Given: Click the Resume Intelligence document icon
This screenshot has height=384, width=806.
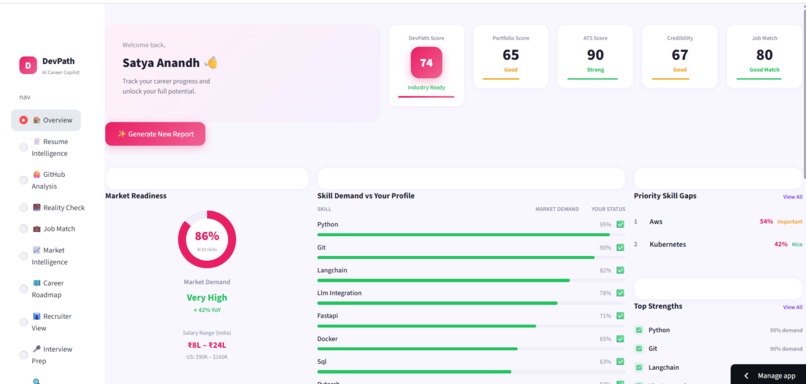Looking at the screenshot, I should coord(36,141).
